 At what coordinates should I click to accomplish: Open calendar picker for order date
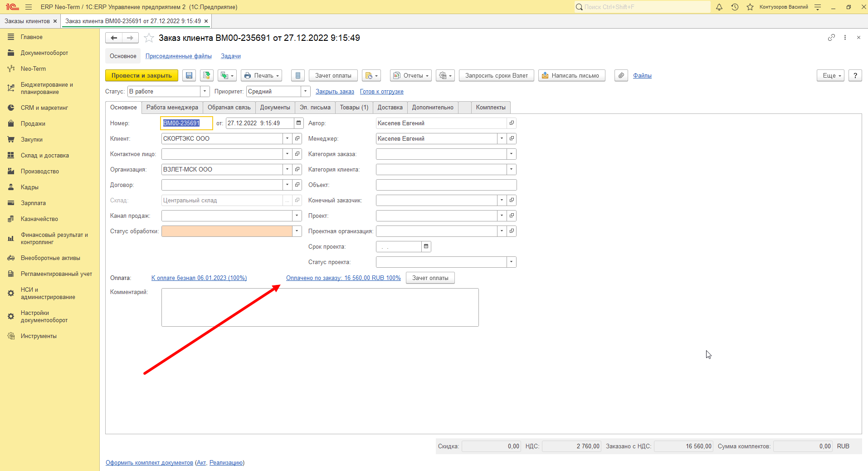click(298, 123)
